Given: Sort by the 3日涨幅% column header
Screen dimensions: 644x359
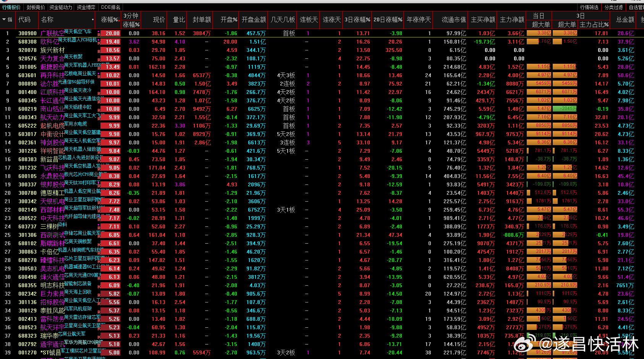Looking at the screenshot, I should click(357, 19).
